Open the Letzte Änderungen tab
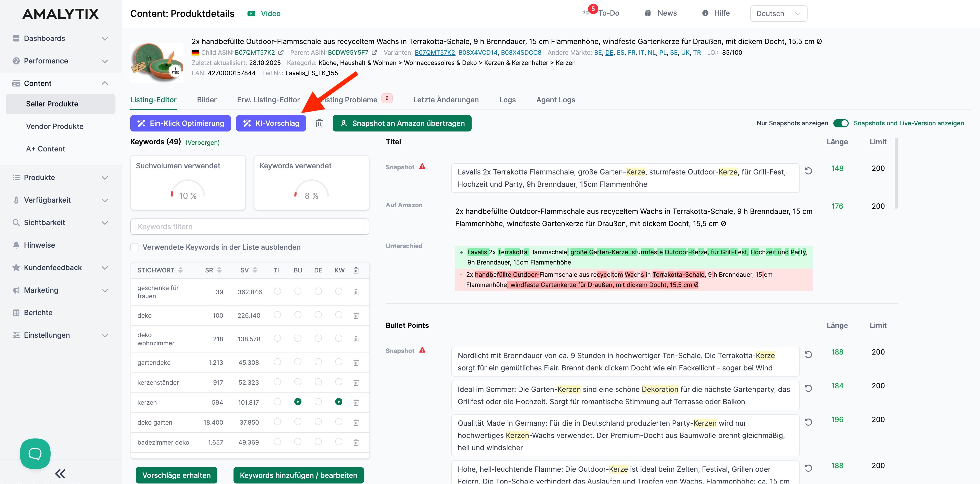This screenshot has height=484, width=980. [x=446, y=100]
